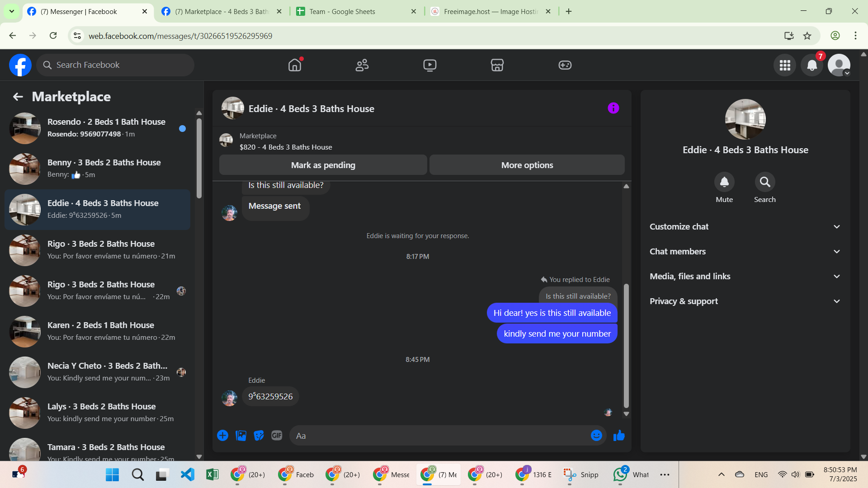Click the unread blue dot on Rosendo chat

tap(182, 129)
